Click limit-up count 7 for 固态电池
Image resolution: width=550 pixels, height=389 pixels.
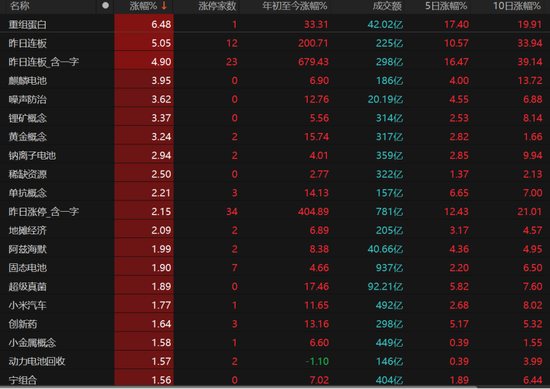click(235, 268)
